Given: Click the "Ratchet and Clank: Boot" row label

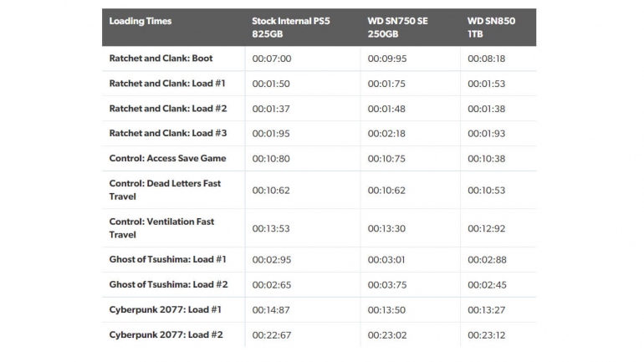Looking at the screenshot, I should (161, 59).
